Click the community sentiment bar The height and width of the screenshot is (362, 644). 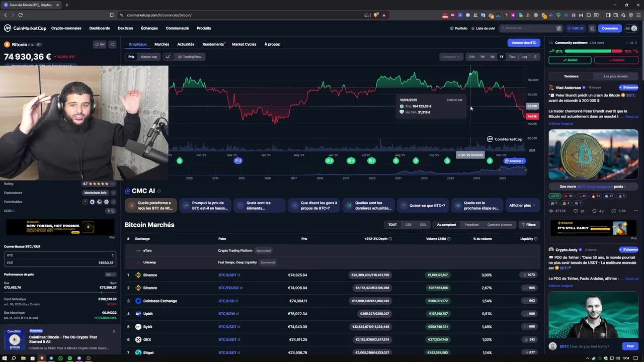coord(594,51)
